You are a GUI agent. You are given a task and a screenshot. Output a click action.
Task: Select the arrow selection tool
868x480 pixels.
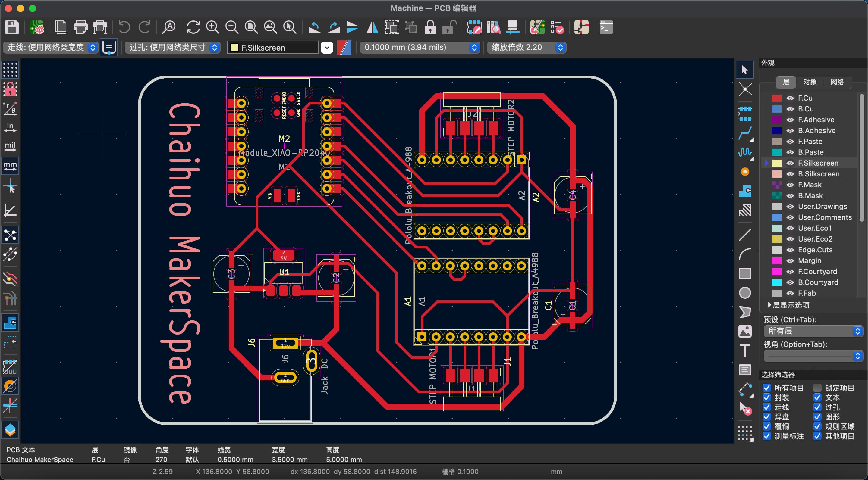click(745, 70)
